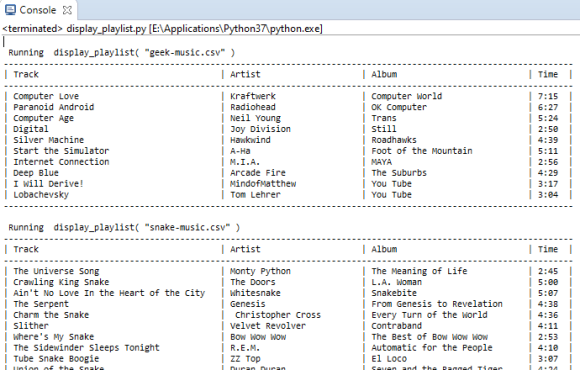Click the track Computer Love
This screenshot has height=370, width=580.
pos(46,96)
